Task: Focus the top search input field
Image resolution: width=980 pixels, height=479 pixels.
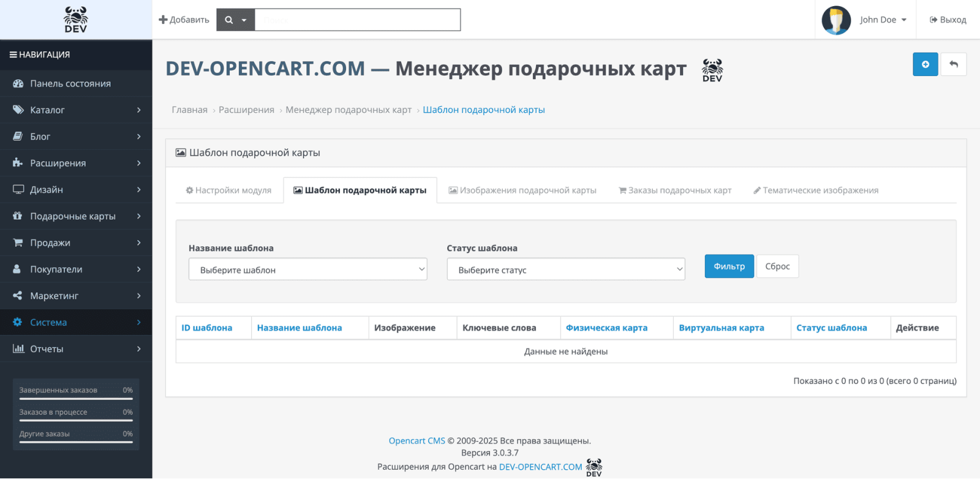Action: click(x=358, y=20)
